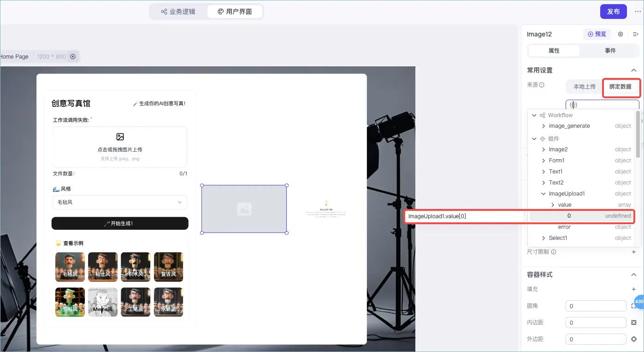644x352 pixels.
Task: Select the 工笔画 example thumbnail
Action: point(136,302)
